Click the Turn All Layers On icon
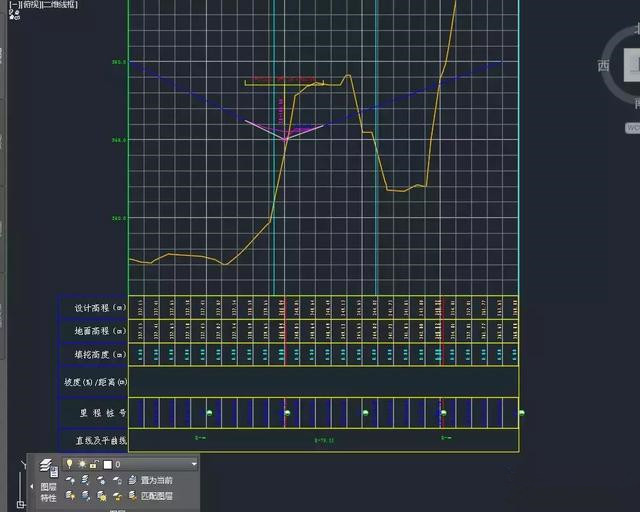The image size is (640, 512). tap(70, 496)
